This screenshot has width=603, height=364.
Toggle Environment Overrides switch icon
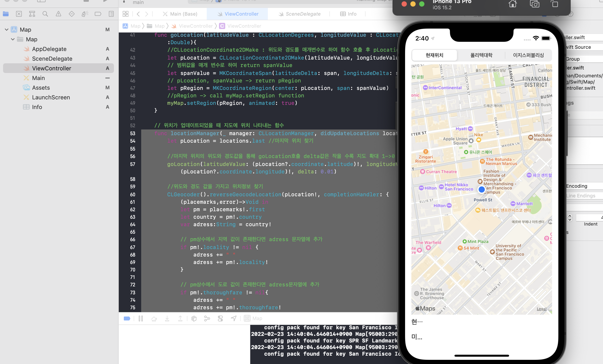tap(220, 318)
